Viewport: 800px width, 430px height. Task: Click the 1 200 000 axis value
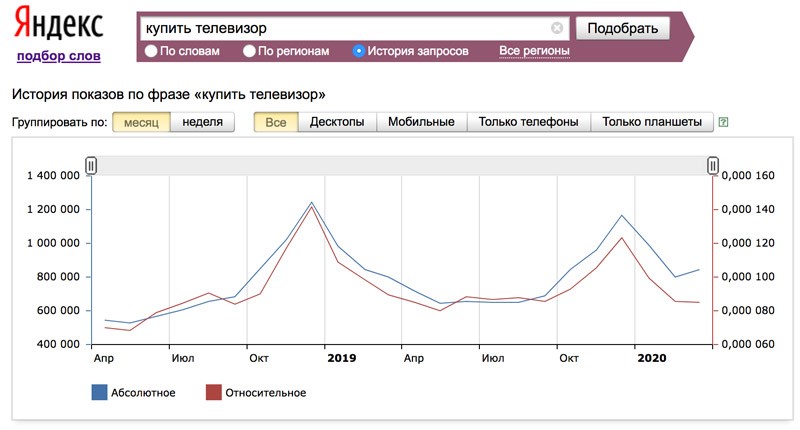coord(53,209)
